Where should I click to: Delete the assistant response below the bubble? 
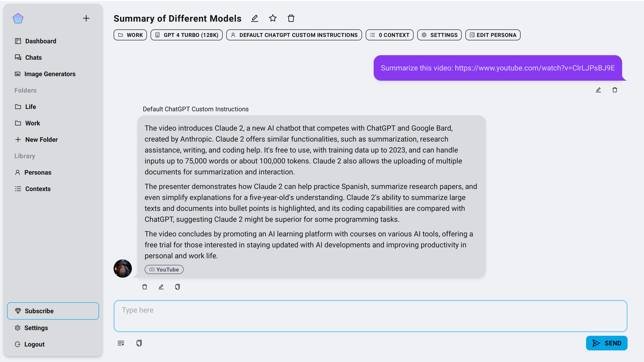[x=145, y=287]
